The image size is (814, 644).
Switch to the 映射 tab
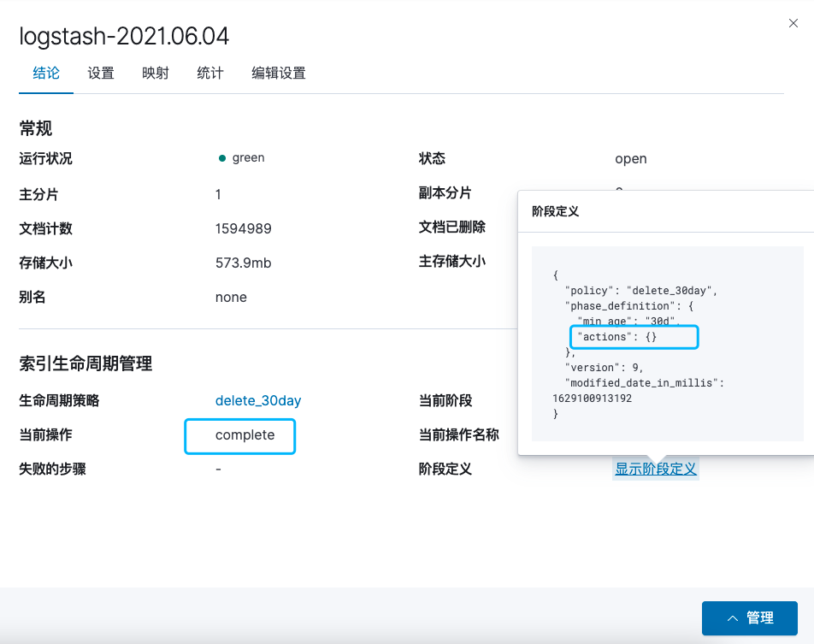[156, 74]
